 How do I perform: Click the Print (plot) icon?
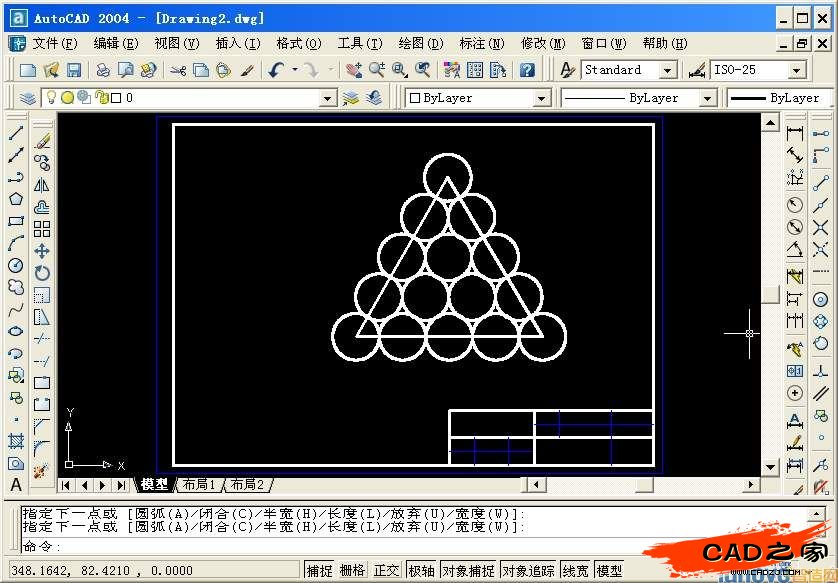103,70
